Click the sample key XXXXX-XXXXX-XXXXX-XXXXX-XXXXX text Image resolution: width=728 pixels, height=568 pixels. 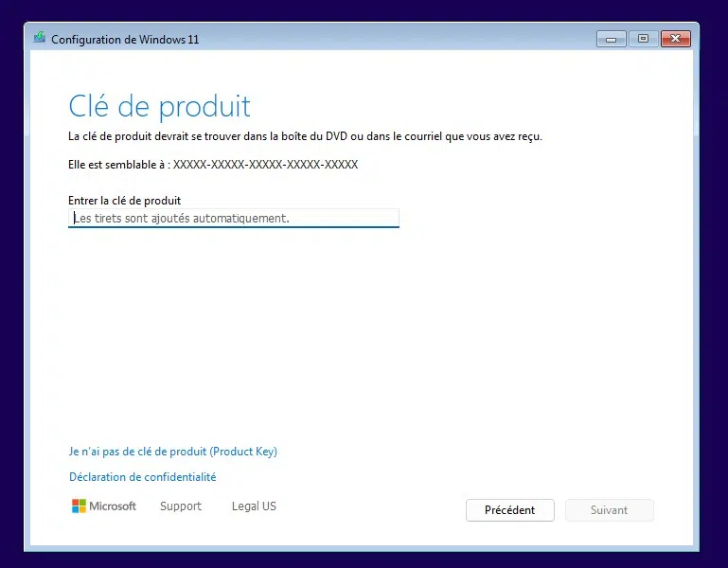tap(266, 165)
